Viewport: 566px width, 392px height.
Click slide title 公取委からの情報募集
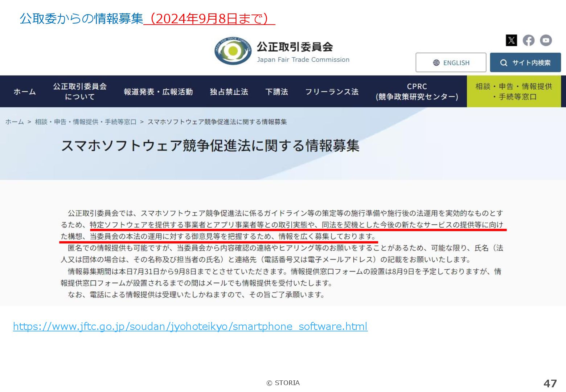click(81, 19)
